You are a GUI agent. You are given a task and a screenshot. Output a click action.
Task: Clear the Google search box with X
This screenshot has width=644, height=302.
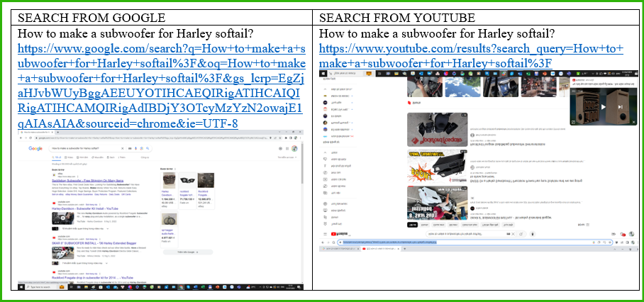tap(123, 149)
